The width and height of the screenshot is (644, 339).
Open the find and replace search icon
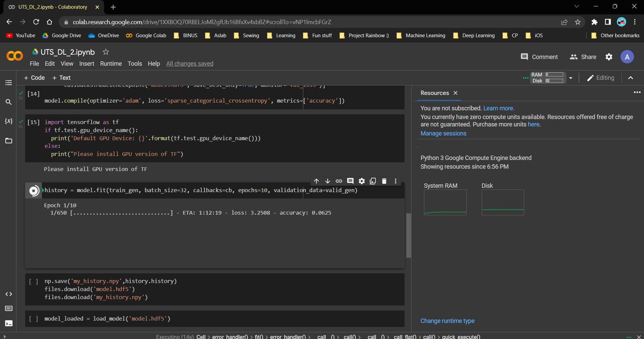(9, 102)
